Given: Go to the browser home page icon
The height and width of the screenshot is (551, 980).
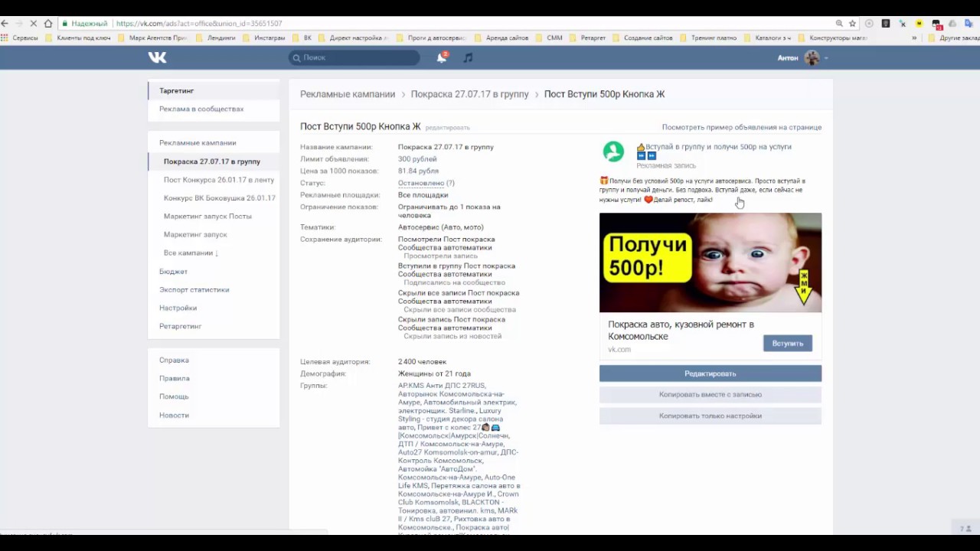Looking at the screenshot, I should pyautogui.click(x=48, y=24).
